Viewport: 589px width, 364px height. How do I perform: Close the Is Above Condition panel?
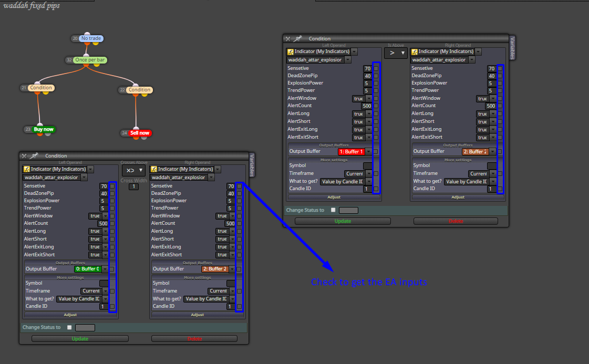tap(288, 39)
